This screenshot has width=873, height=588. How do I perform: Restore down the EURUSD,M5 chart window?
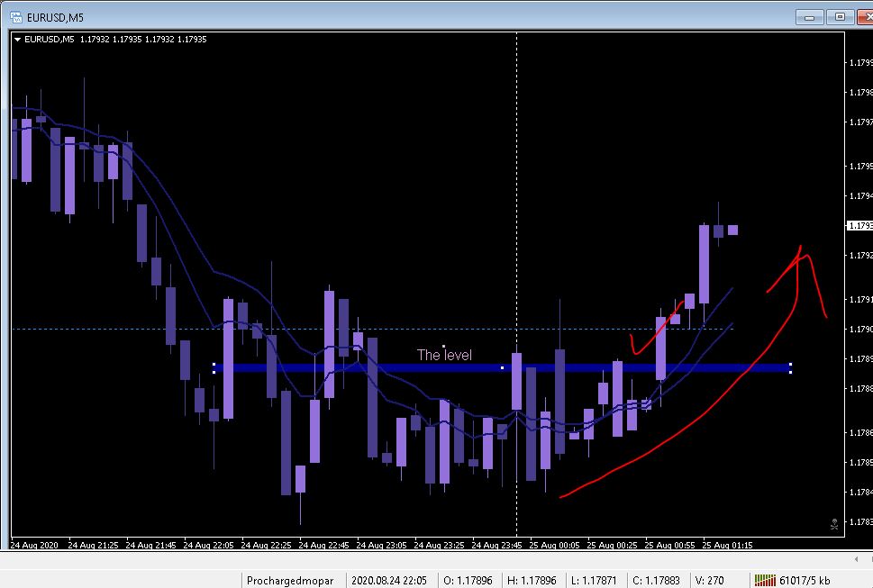(x=840, y=17)
